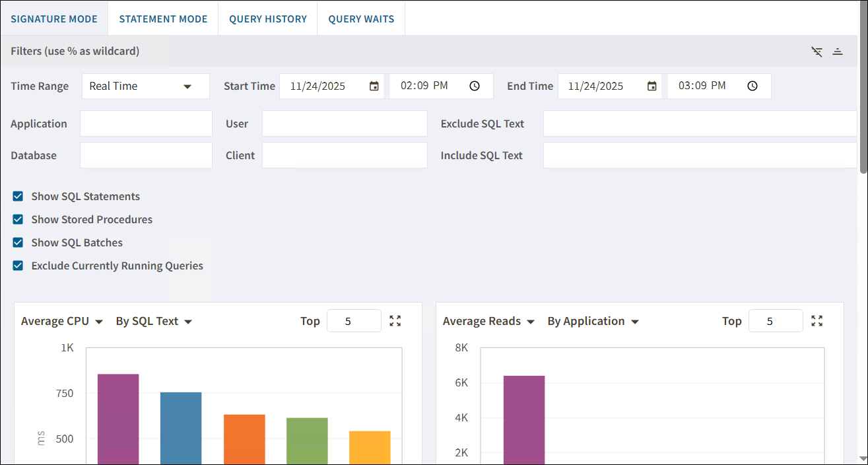The height and width of the screenshot is (465, 868).
Task: Open the Time Range dropdown
Action: (x=145, y=86)
